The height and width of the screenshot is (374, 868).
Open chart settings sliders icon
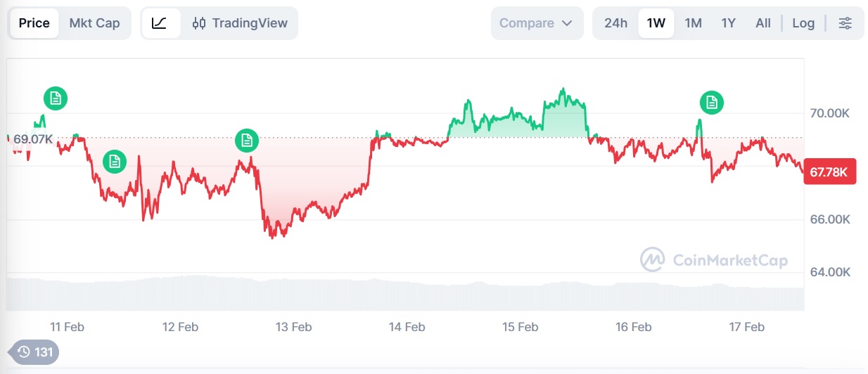(x=845, y=23)
